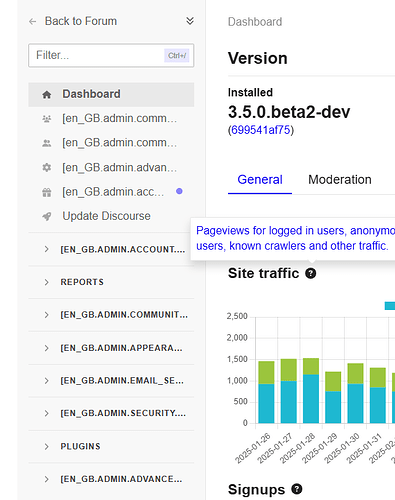Image resolution: width=395 pixels, height=500 pixels.
Task: Click the back arrow icon beside Back to Forum
Action: (x=32, y=22)
